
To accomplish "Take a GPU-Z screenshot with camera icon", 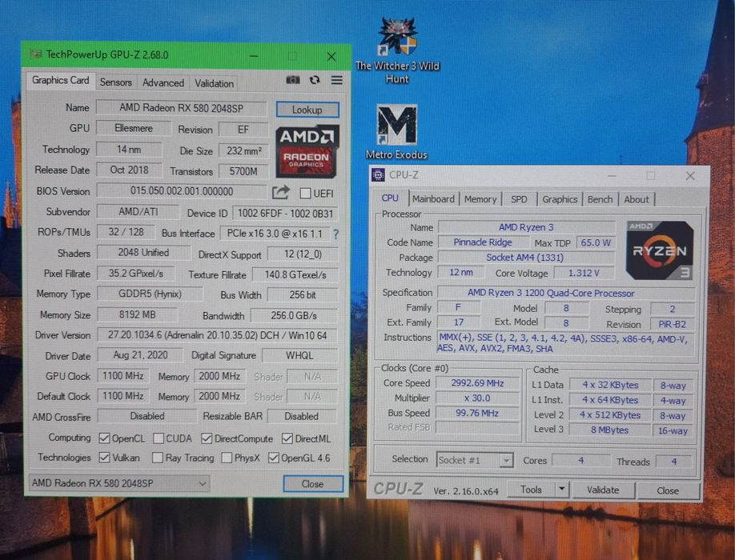I will tap(293, 80).
